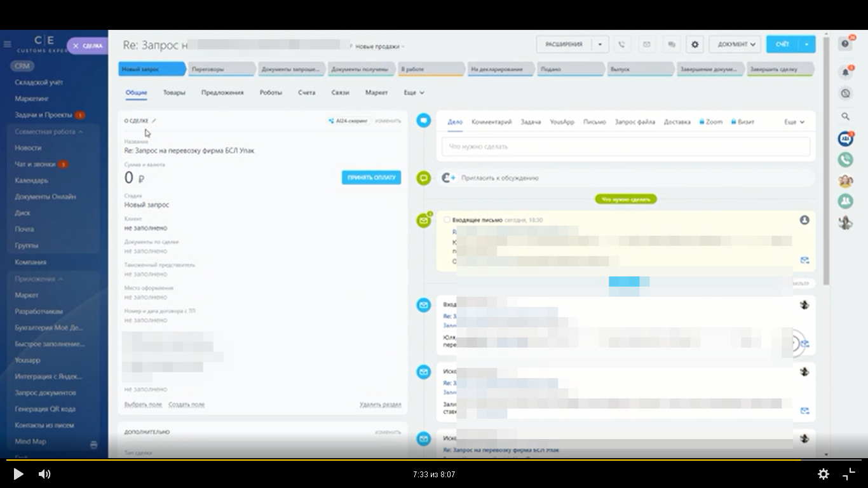Click the green comment timeline icon
Image resolution: width=868 pixels, height=488 pixels.
click(x=424, y=178)
